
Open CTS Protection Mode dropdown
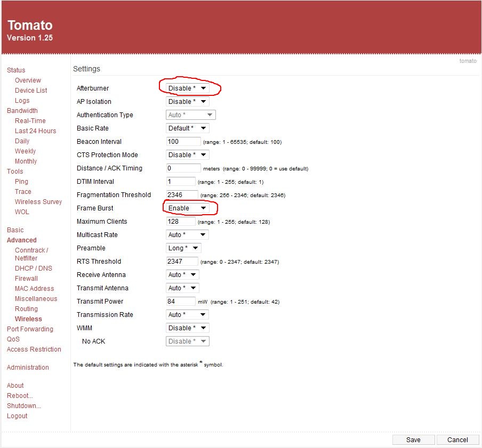(187, 155)
